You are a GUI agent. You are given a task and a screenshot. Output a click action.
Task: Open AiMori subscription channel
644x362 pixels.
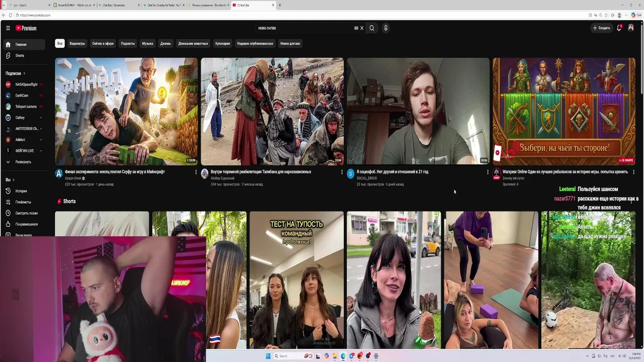coord(24,140)
